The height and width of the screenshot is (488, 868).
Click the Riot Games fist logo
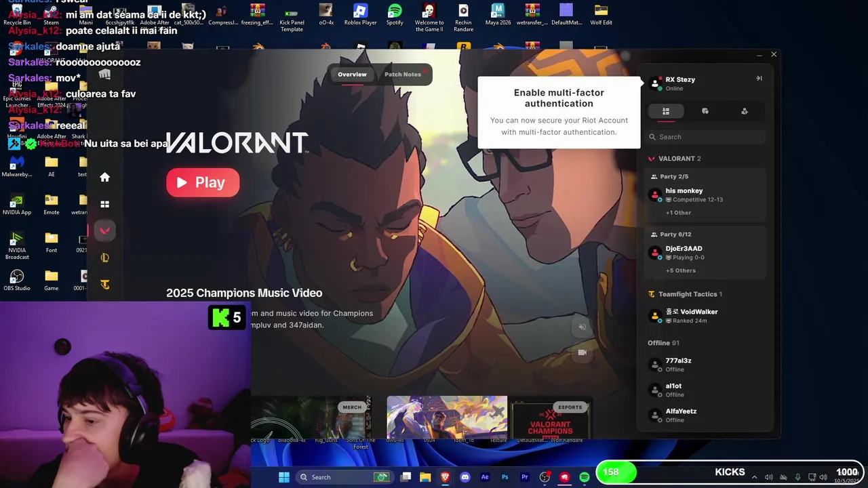point(104,74)
